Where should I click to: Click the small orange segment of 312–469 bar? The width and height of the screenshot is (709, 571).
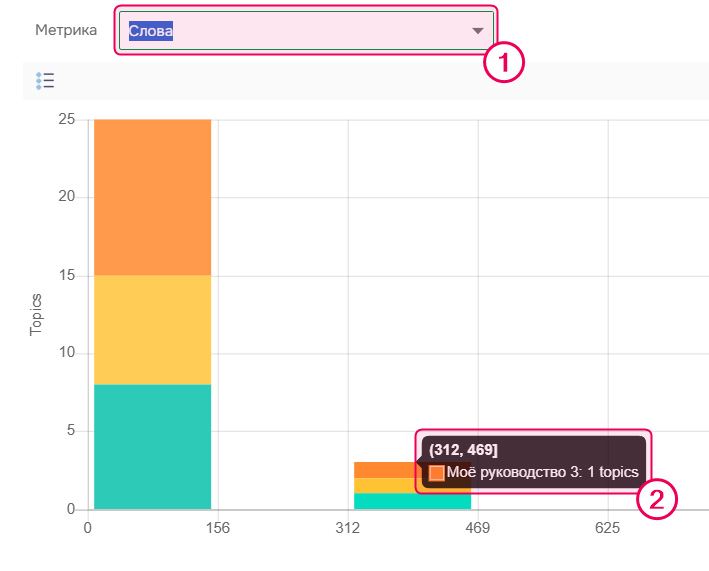tap(385, 469)
